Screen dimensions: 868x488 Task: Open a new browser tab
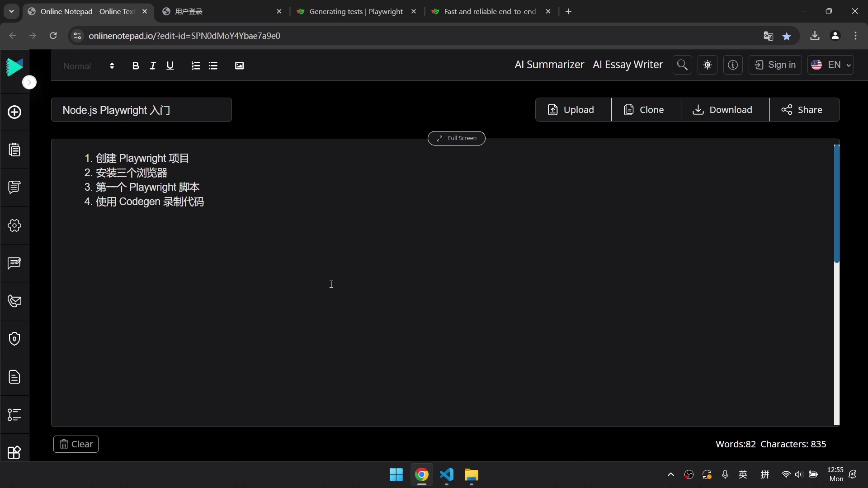click(x=568, y=11)
